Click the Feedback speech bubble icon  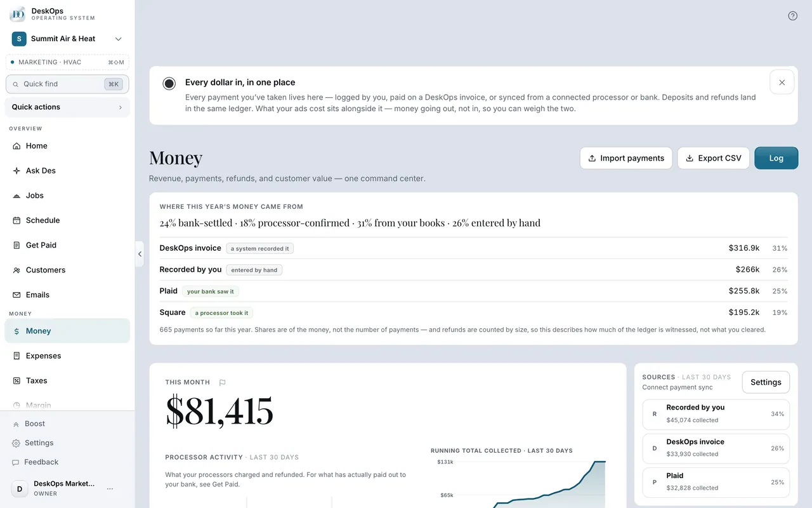16,462
